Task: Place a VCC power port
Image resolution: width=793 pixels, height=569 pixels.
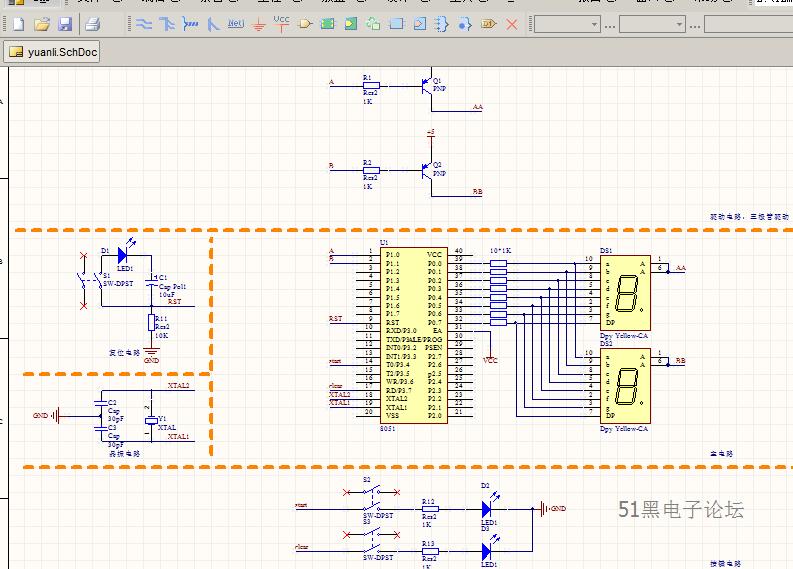Action: 281,23
